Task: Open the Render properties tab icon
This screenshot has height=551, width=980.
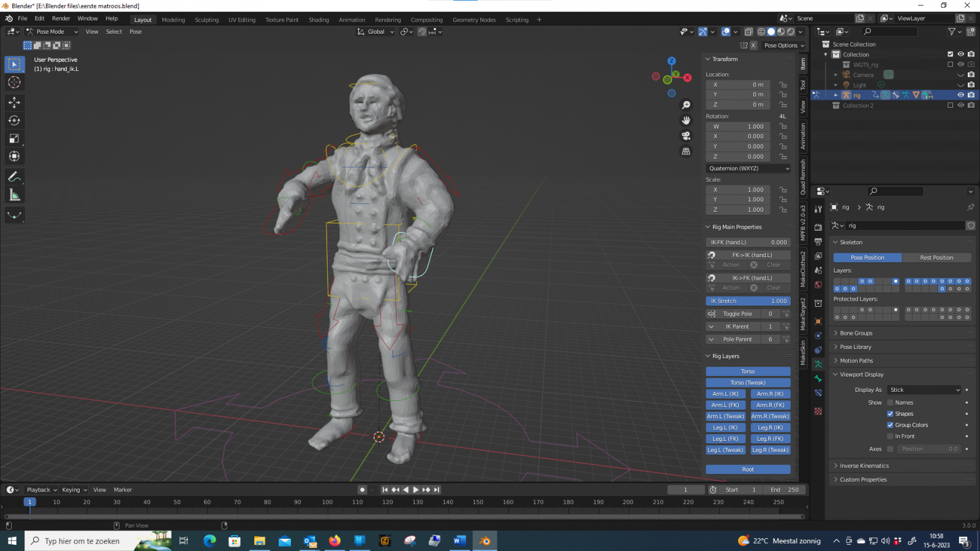Action: (x=818, y=227)
